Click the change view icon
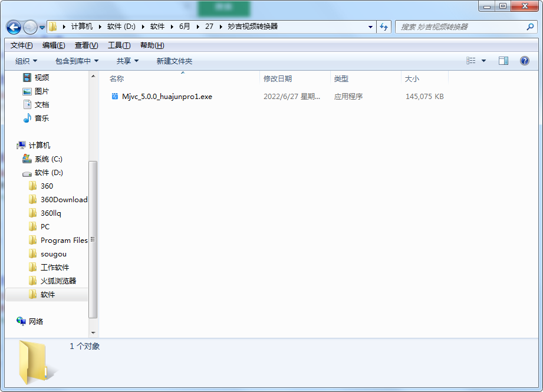The height and width of the screenshot is (392, 543). point(470,61)
